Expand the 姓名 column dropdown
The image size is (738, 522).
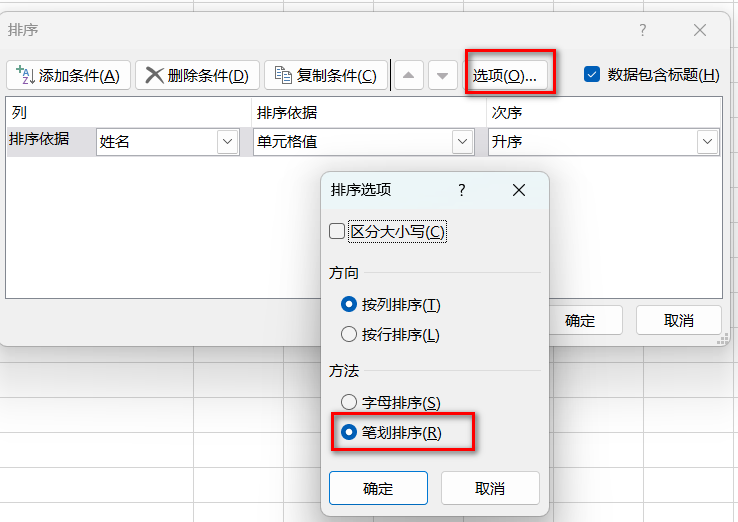[226, 142]
